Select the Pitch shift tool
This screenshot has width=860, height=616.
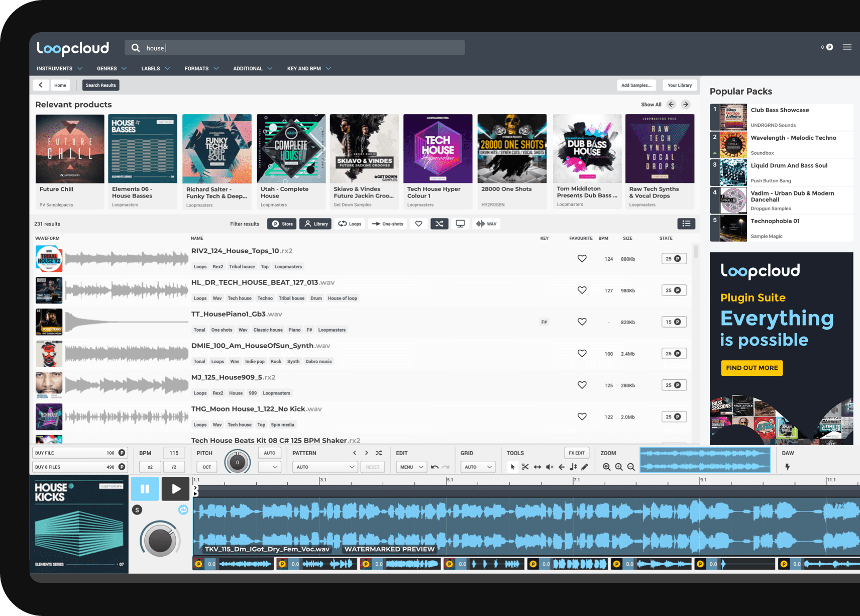[574, 467]
